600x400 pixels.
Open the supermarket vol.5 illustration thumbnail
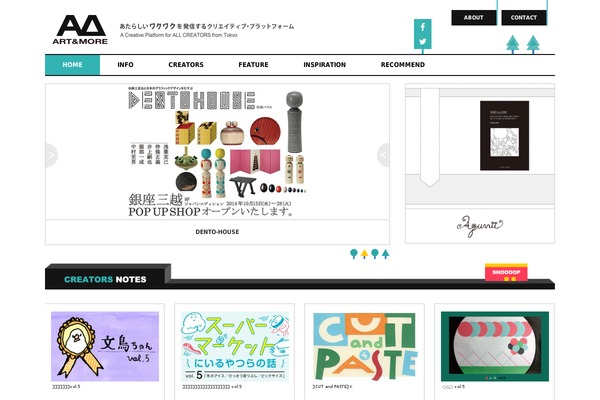coord(235,346)
